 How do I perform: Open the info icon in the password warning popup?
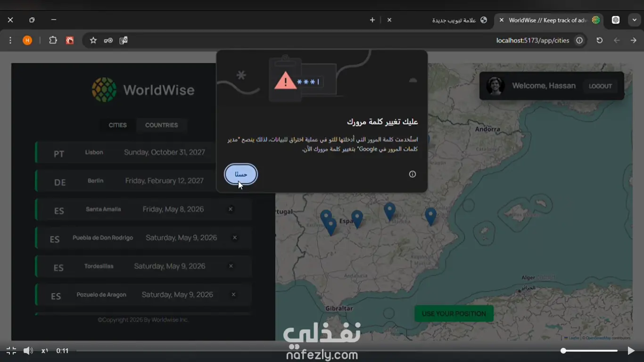pyautogui.click(x=413, y=174)
